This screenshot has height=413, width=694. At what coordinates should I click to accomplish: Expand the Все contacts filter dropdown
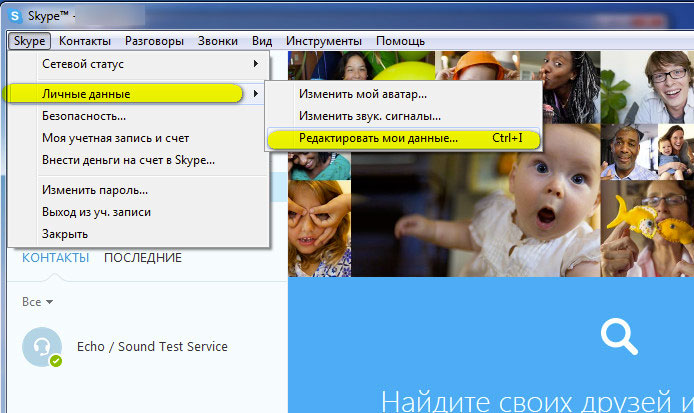(37, 301)
